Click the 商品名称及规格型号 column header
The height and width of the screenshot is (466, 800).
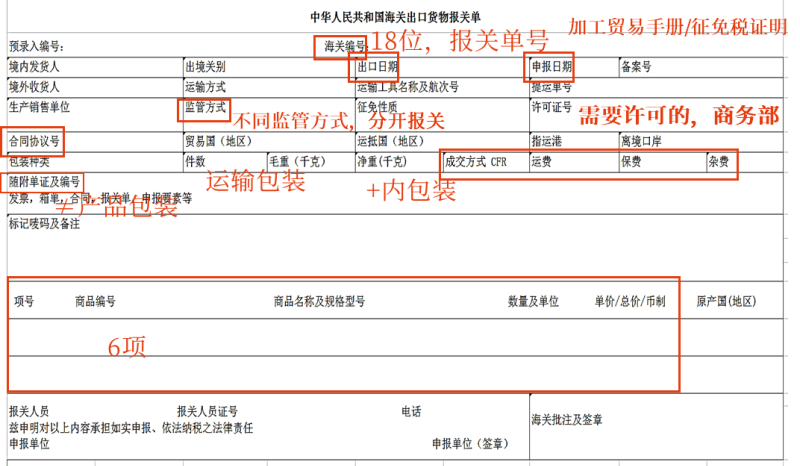pos(319,302)
